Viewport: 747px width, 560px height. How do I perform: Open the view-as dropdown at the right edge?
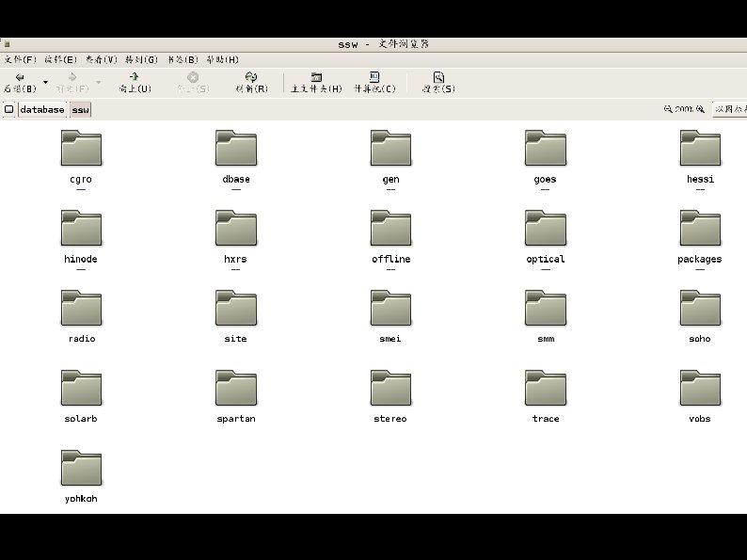(730, 109)
